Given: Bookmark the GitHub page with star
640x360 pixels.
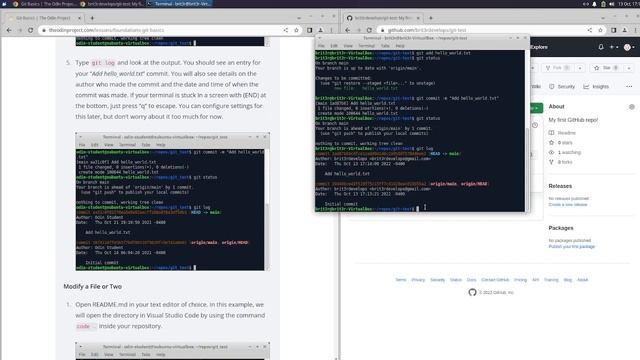Looking at the screenshot, I should (600, 30).
